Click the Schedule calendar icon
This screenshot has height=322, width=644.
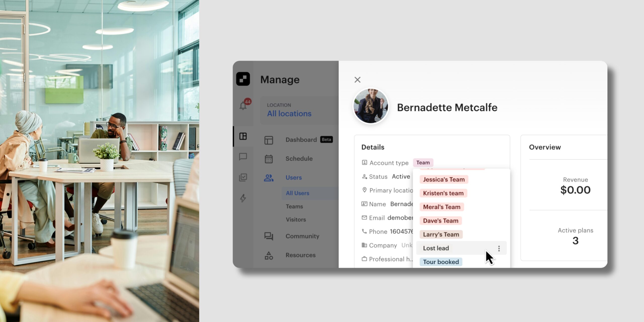269,159
